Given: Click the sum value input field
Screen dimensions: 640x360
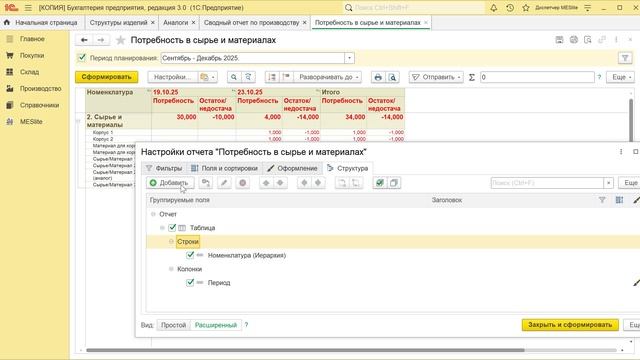Looking at the screenshot, I should point(537,77).
